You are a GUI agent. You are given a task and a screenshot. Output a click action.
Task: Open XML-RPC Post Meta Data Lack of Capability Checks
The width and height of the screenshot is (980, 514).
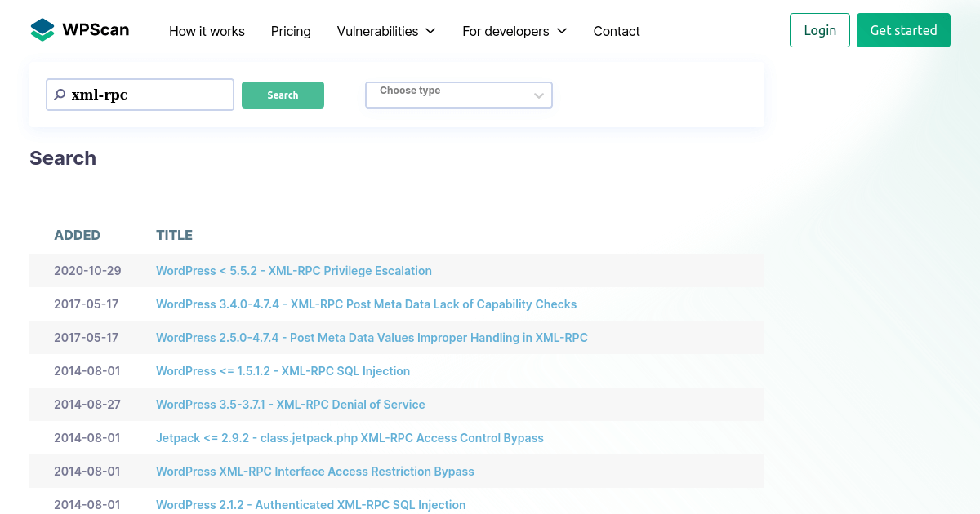click(367, 304)
